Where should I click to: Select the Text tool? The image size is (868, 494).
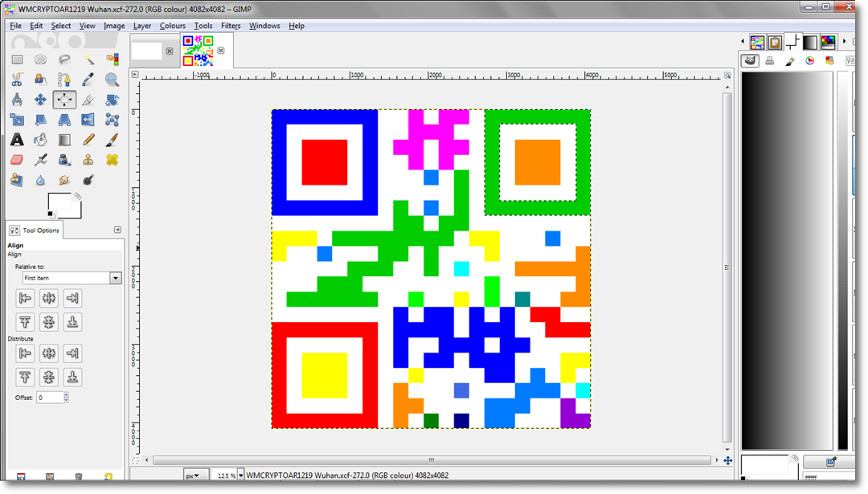click(17, 140)
